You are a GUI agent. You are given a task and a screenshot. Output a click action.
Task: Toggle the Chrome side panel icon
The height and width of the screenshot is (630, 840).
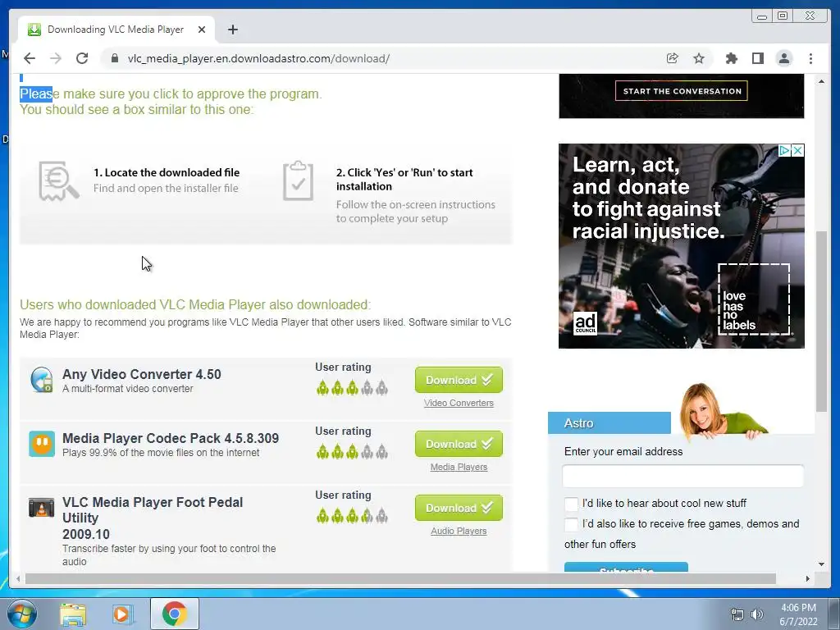(757, 58)
